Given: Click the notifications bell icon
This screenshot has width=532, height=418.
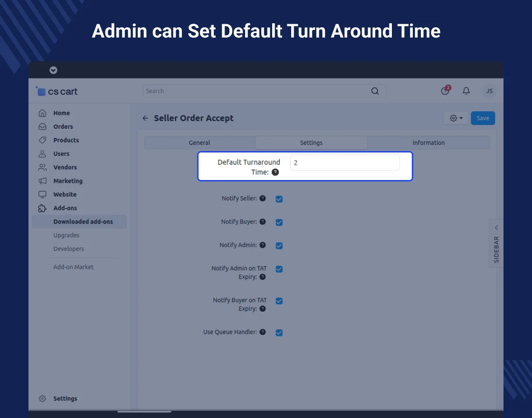Looking at the screenshot, I should [466, 91].
